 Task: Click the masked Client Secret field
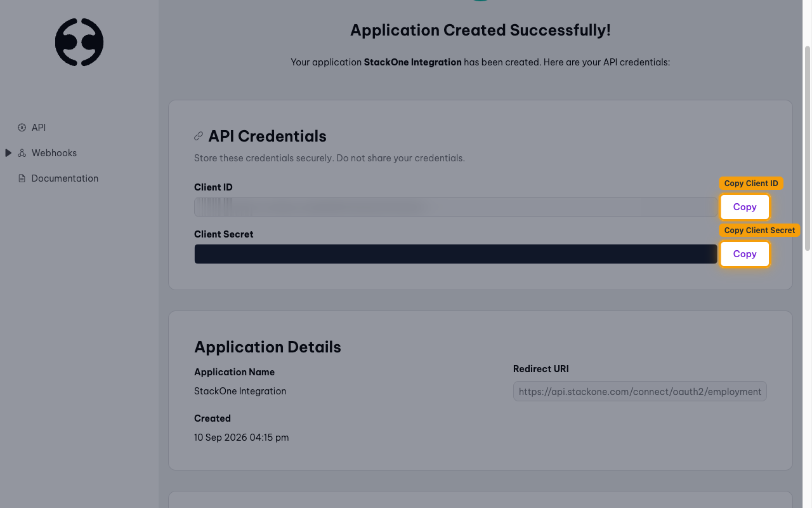point(455,254)
